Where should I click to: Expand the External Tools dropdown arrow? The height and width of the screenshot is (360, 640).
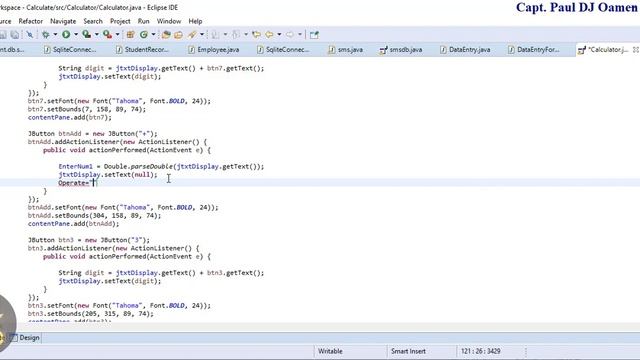[x=118, y=35]
